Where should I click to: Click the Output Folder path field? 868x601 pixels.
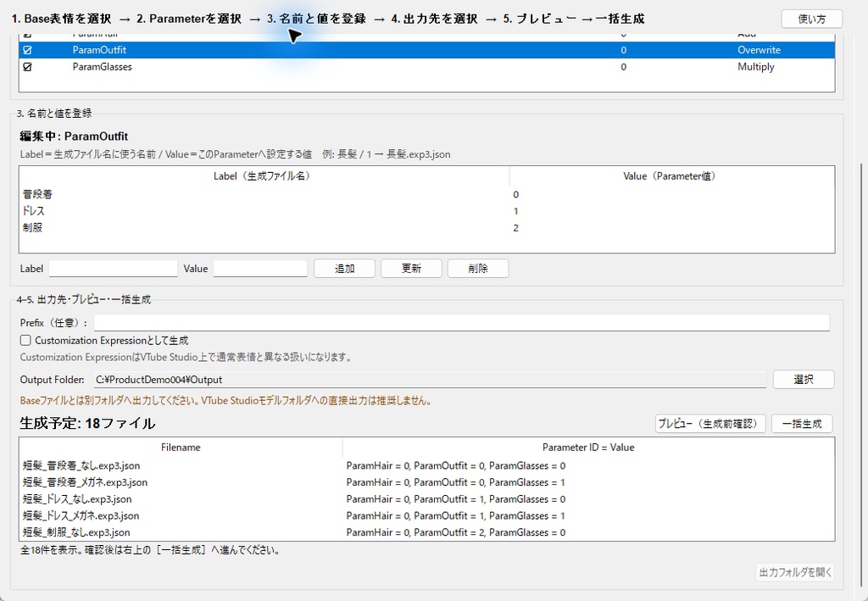click(430, 380)
